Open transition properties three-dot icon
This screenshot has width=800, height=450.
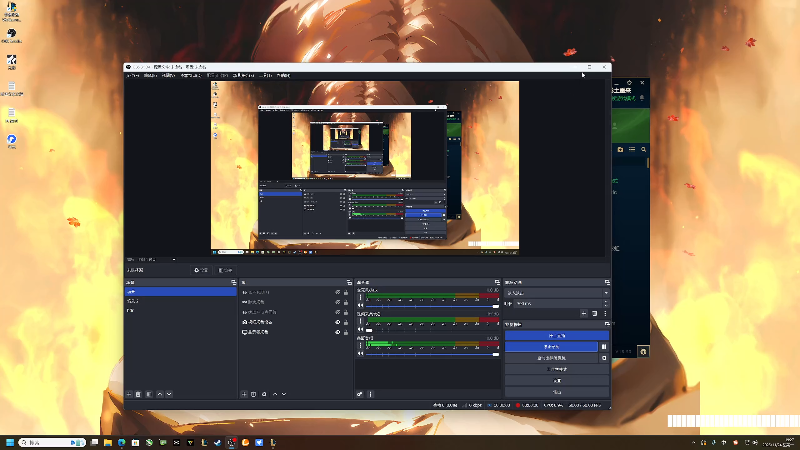click(605, 314)
